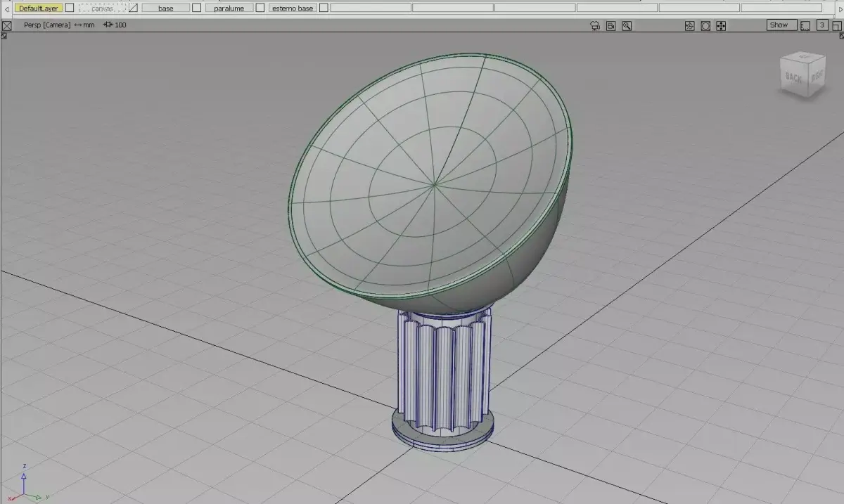Image resolution: width=844 pixels, height=504 pixels.
Task: Click the magnifier zoom icon
Action: 627,25
